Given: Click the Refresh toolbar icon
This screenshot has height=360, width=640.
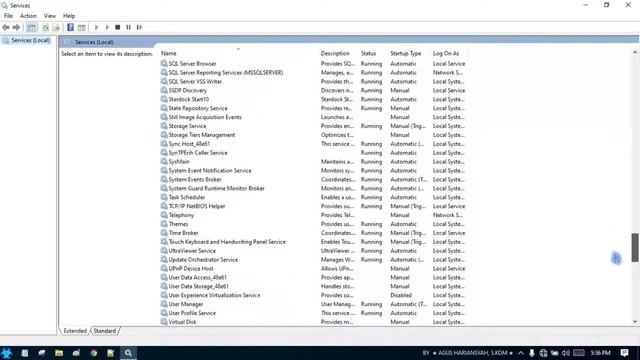Looking at the screenshot, I should coord(45,27).
